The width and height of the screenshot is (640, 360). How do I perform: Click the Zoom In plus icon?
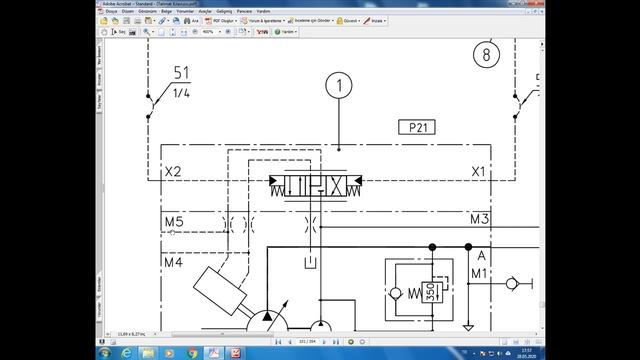pyautogui.click(x=228, y=32)
